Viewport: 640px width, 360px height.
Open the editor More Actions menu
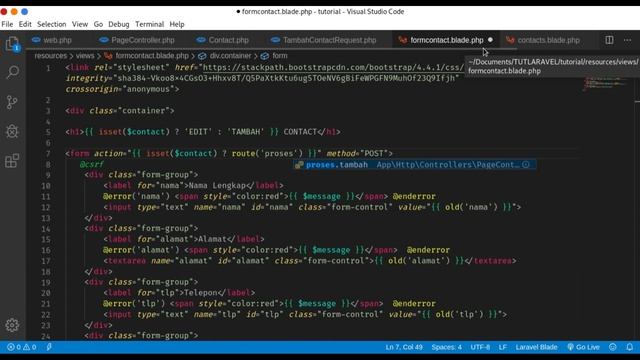click(x=627, y=40)
